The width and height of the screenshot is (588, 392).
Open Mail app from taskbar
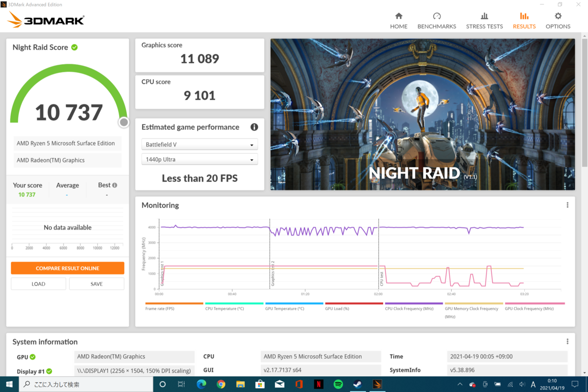279,384
